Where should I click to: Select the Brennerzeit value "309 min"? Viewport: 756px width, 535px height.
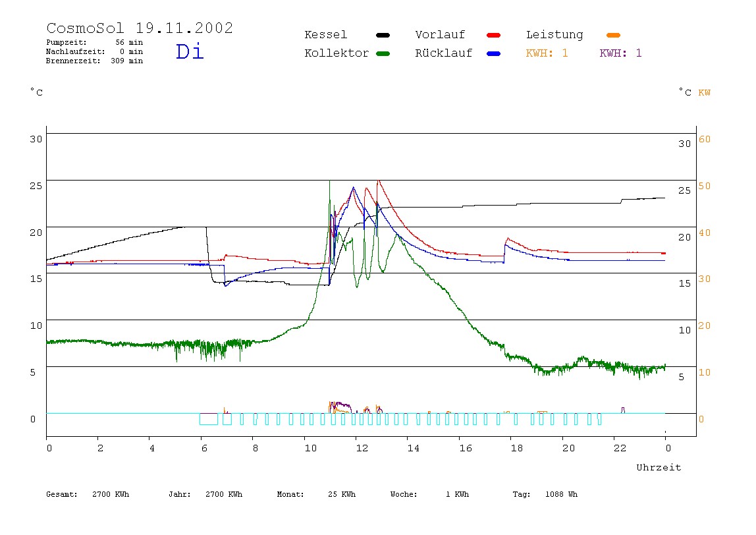tap(127, 61)
